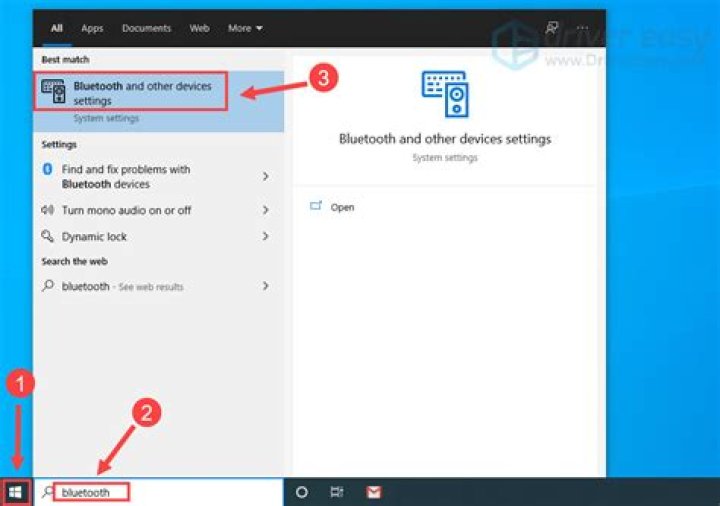Expand arrow for bluetooth web results
Viewport: 720px width, 506px height.
(265, 286)
